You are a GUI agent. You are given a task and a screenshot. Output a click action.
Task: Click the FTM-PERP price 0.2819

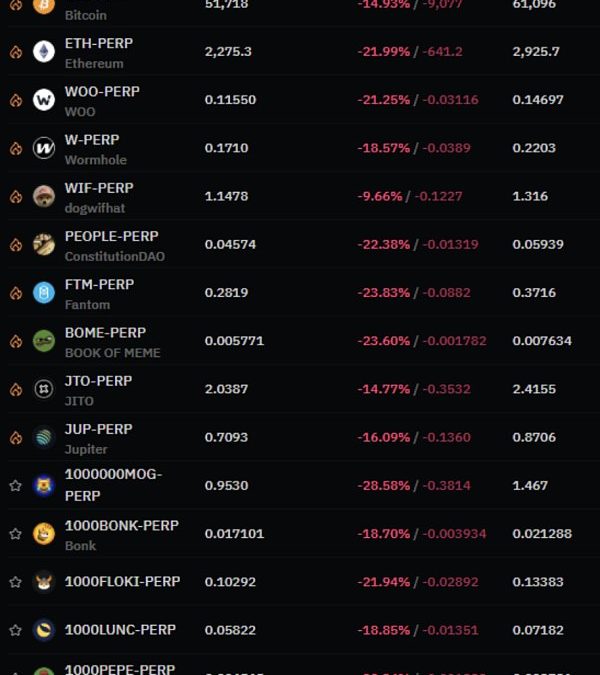coord(226,293)
